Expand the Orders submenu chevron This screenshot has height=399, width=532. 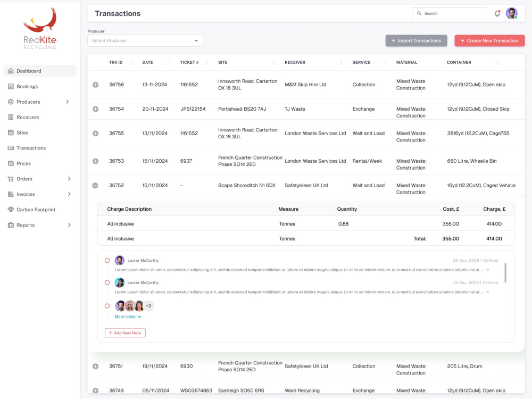point(69,179)
